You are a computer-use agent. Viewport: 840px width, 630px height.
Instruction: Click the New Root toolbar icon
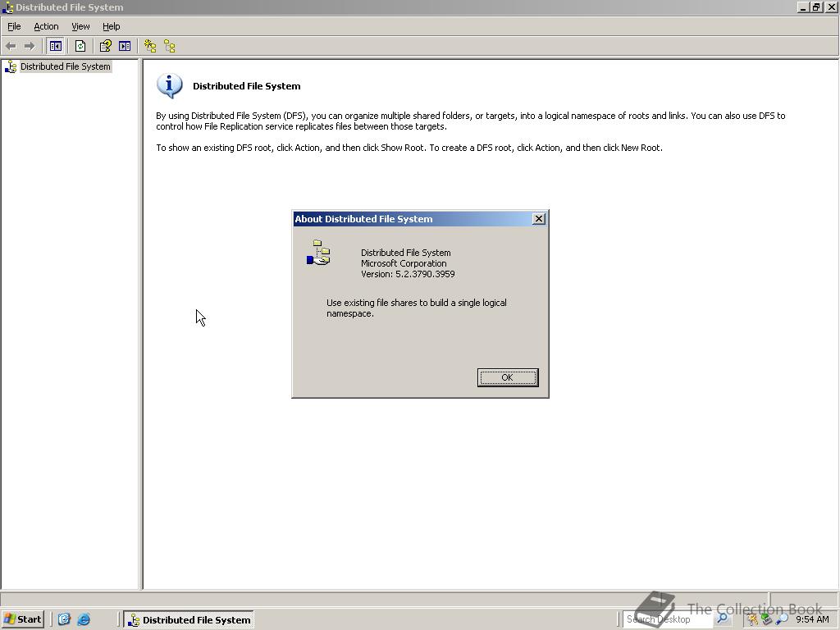[150, 47]
